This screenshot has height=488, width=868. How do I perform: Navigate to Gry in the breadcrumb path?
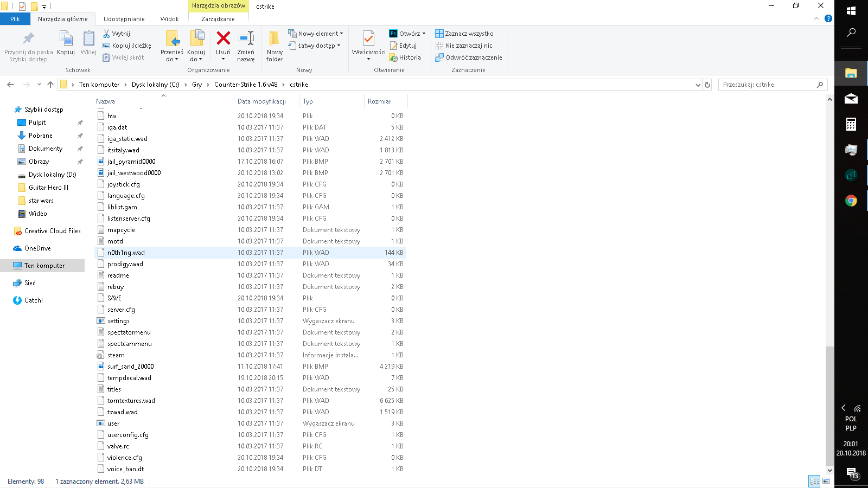[197, 85]
